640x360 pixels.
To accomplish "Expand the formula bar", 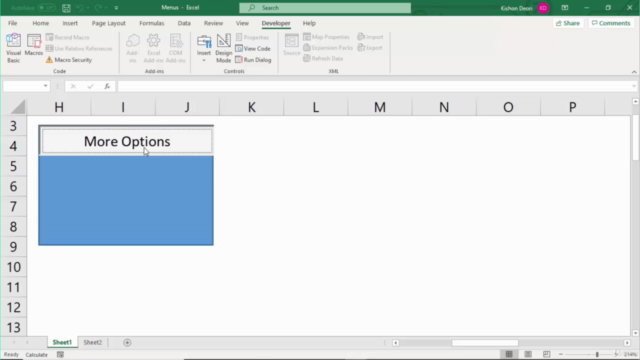I will pos(633,86).
